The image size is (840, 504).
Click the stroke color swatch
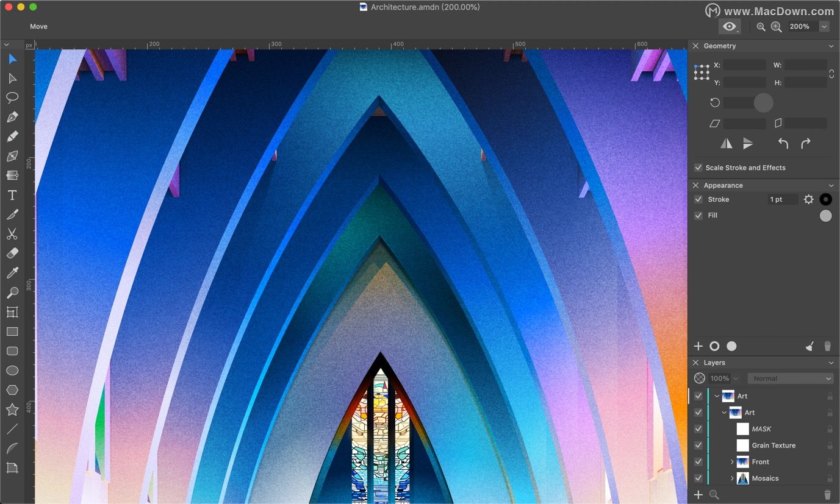[825, 199]
